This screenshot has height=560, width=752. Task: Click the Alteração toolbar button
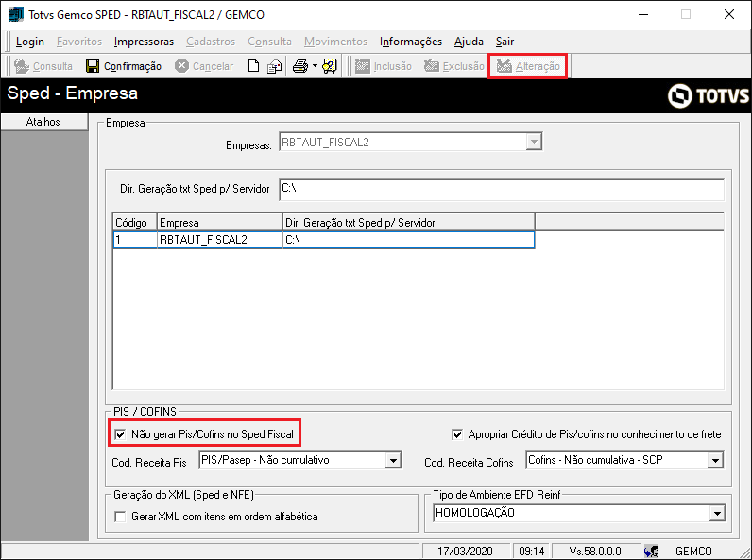[x=528, y=66]
